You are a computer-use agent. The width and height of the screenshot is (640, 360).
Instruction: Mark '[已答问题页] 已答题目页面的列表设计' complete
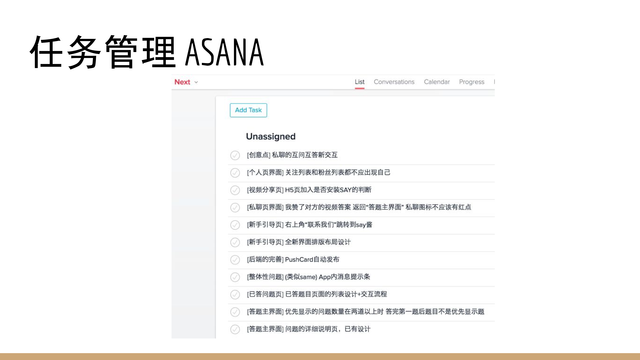(235, 294)
